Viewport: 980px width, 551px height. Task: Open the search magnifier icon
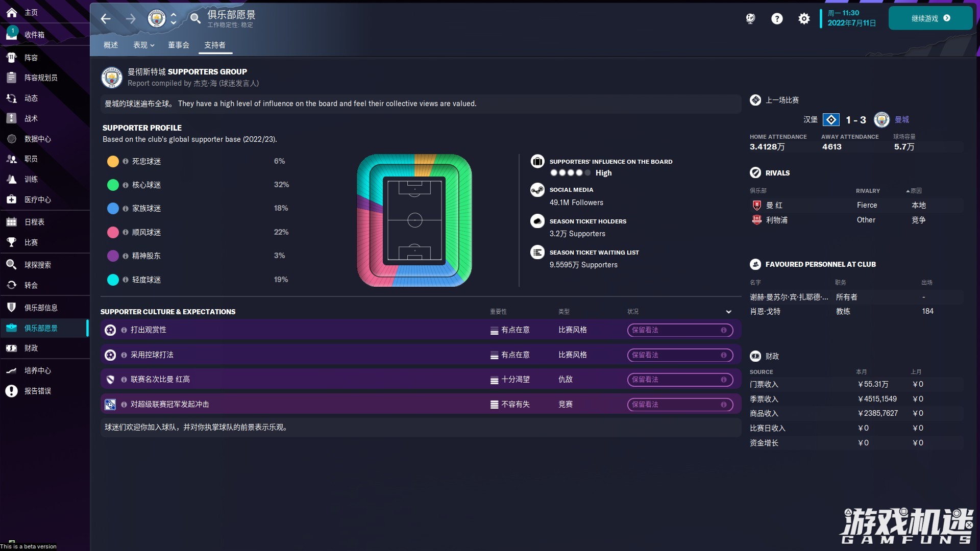(195, 19)
